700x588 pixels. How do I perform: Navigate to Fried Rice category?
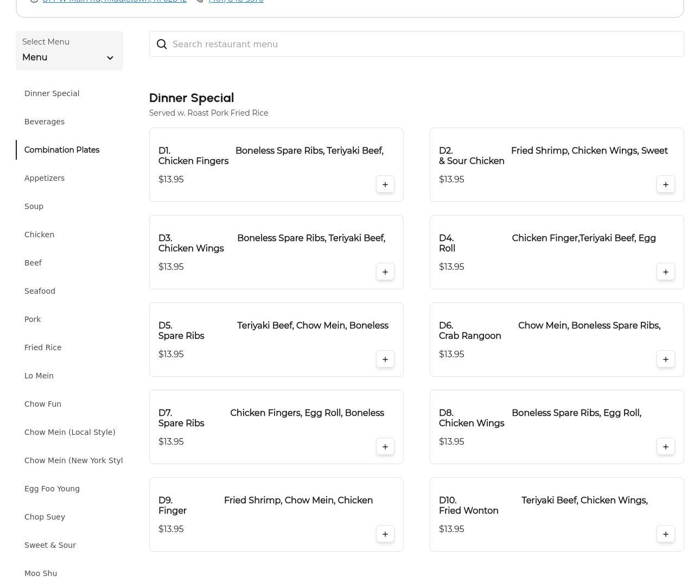(43, 347)
